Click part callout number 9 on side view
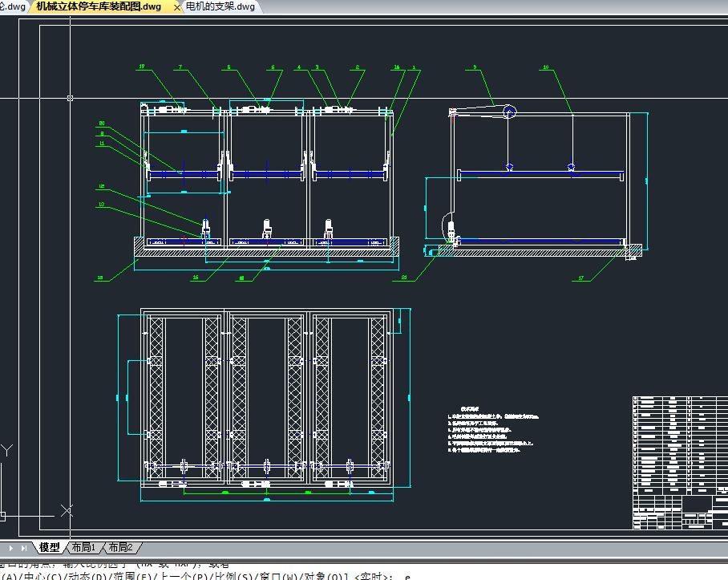Image resolution: width=728 pixels, height=580 pixels. pyautogui.click(x=475, y=67)
